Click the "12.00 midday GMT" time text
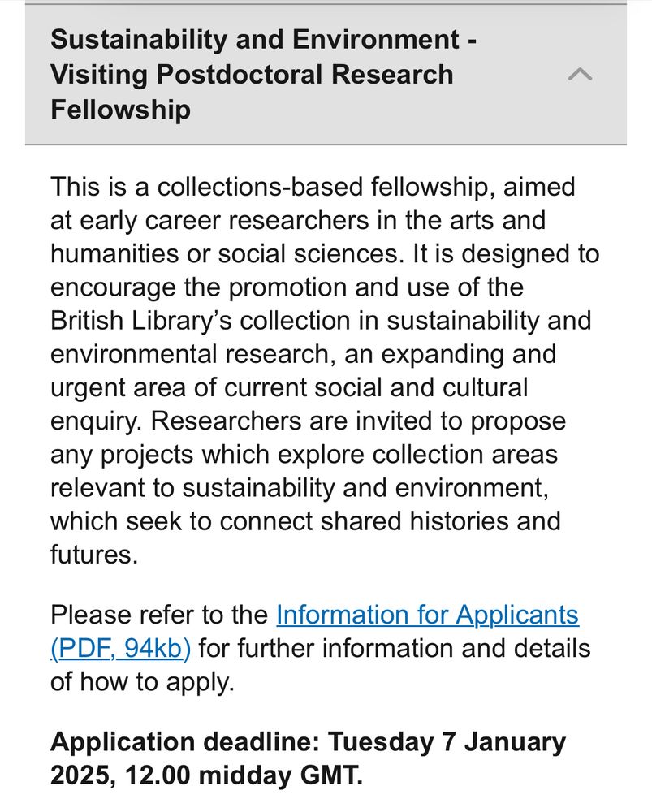This screenshot has width=652, height=812. (245, 775)
